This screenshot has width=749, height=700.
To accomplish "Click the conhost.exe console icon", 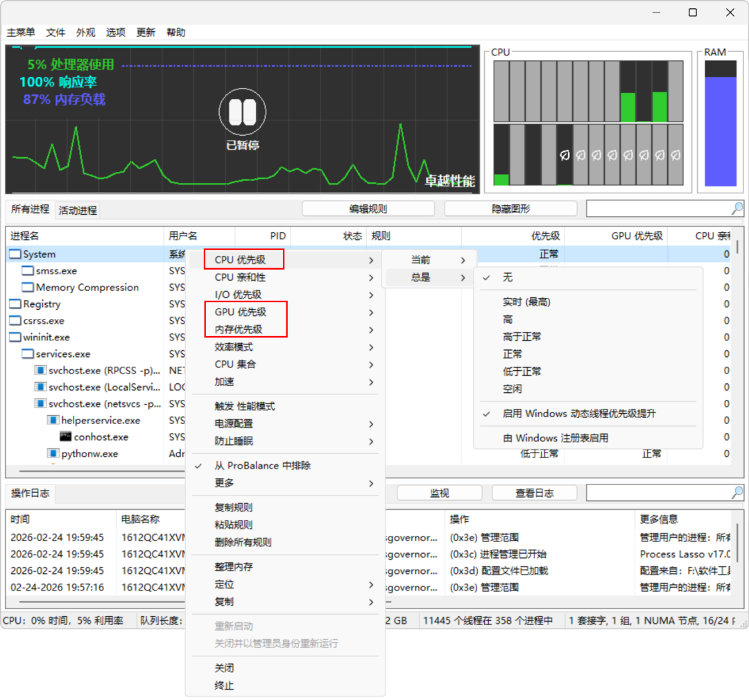I will point(65,437).
